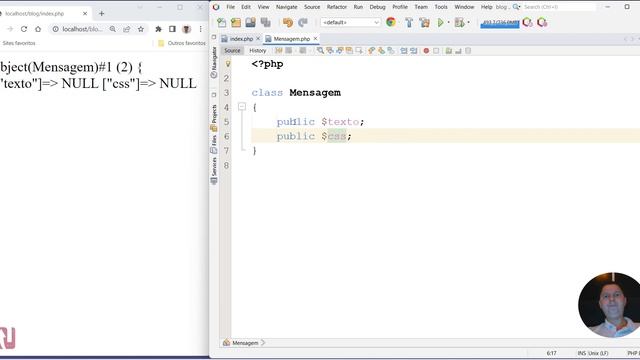Open the Tools menu in NetBeans

(441, 7)
